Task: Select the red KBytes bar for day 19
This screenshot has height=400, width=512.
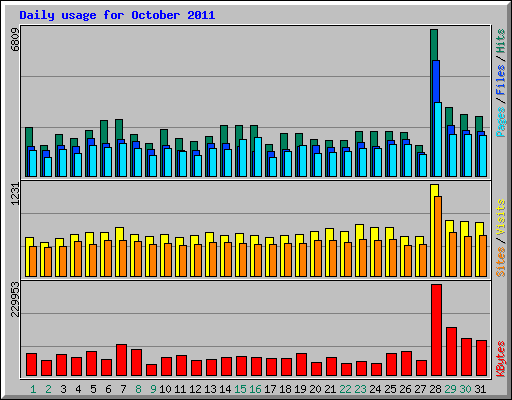Action: pyautogui.click(x=301, y=365)
